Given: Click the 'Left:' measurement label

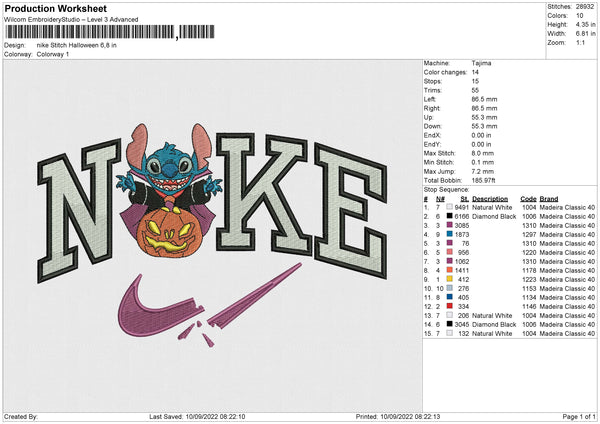Looking at the screenshot, I should tap(430, 99).
